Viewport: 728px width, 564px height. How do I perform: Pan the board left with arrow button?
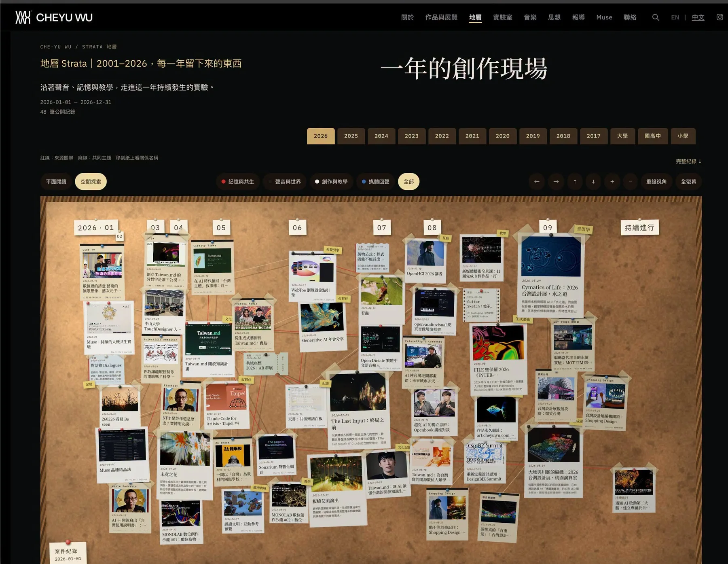pyautogui.click(x=537, y=182)
